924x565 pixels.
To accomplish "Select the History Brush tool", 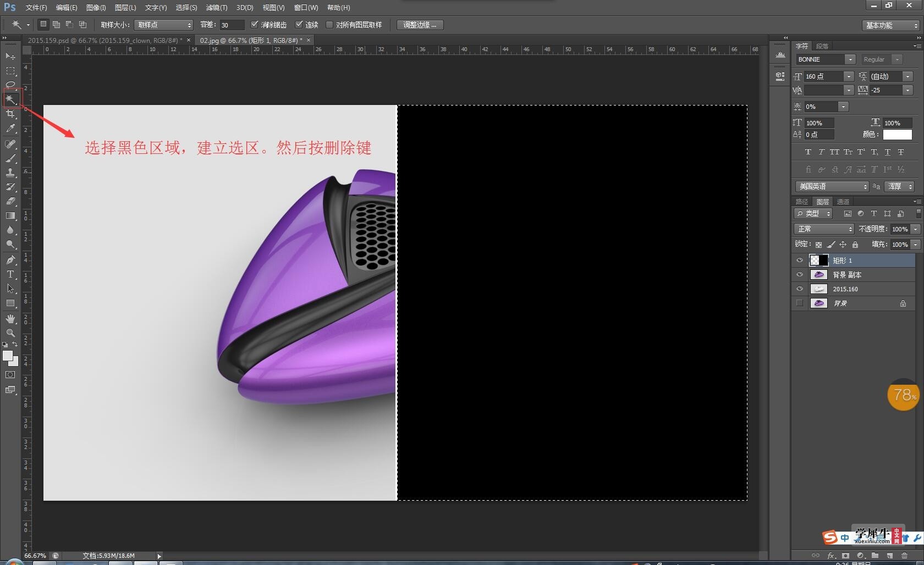I will point(10,187).
